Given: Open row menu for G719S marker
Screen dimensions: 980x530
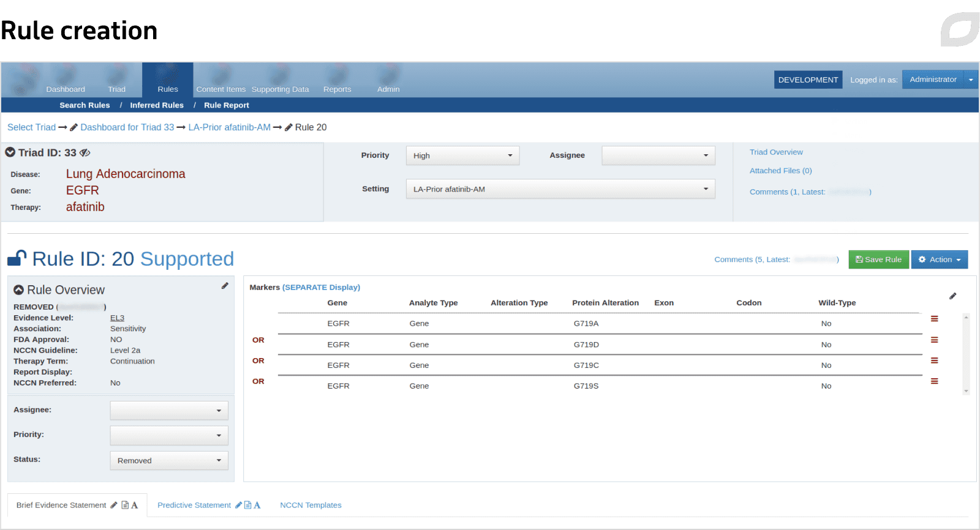Looking at the screenshot, I should (x=934, y=381).
